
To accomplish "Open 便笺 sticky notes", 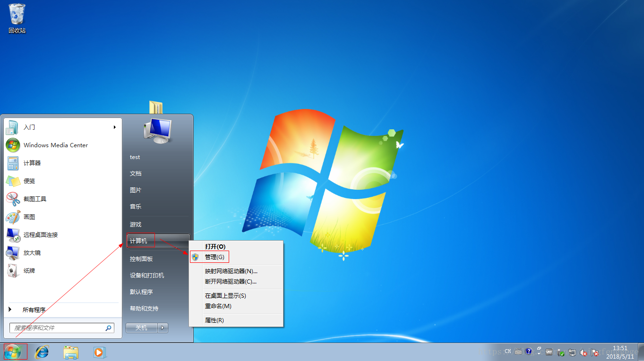I will pos(62,181).
